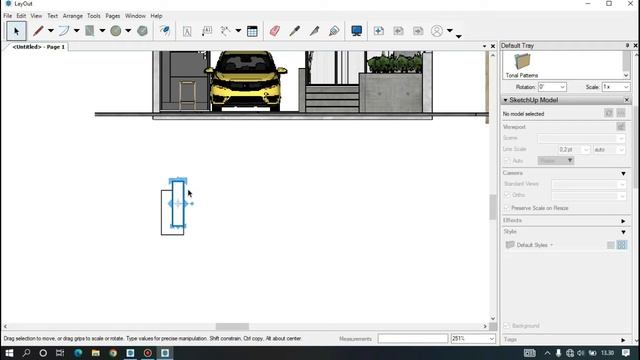Screen dimensions: 640x360
Task: Select the Select arrow tool
Action: 16,31
